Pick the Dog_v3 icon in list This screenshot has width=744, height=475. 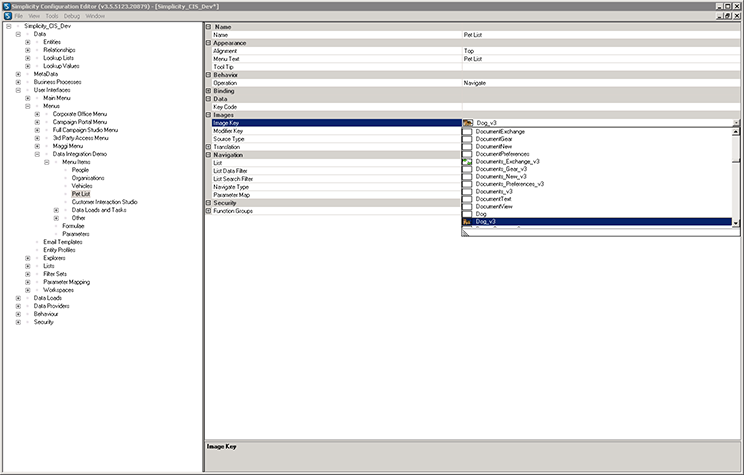click(467, 222)
